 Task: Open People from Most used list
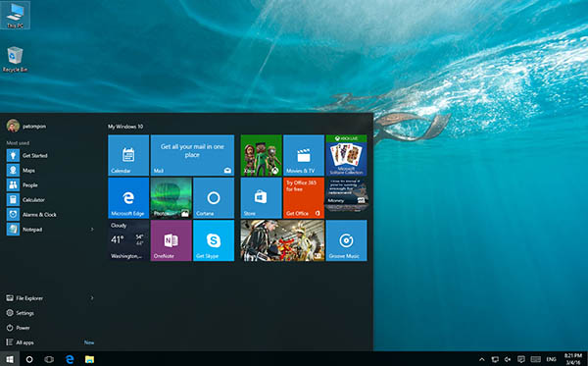[50, 185]
